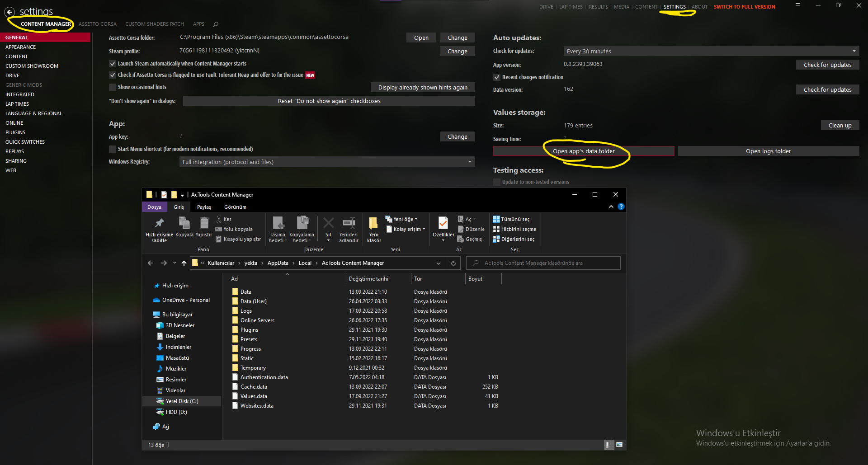Click the Kopyala (Copy) ribbon icon
Screen dimensions: 868x465
[x=184, y=227]
